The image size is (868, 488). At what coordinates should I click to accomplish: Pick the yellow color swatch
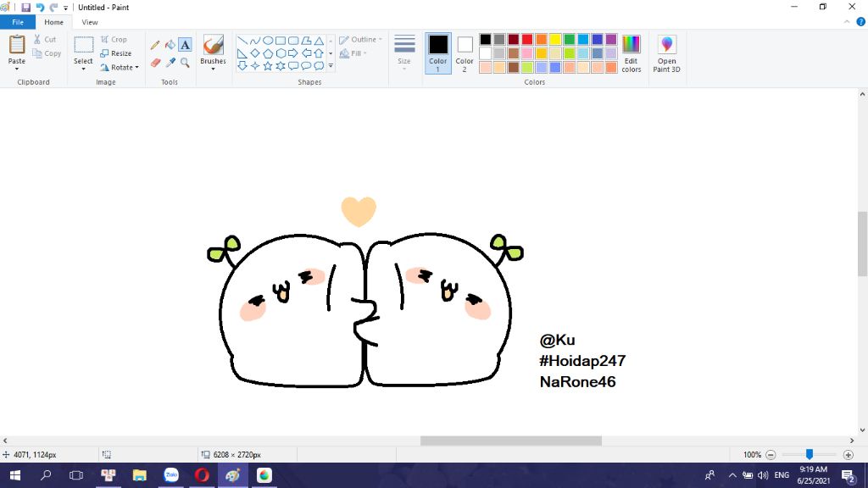click(x=555, y=39)
